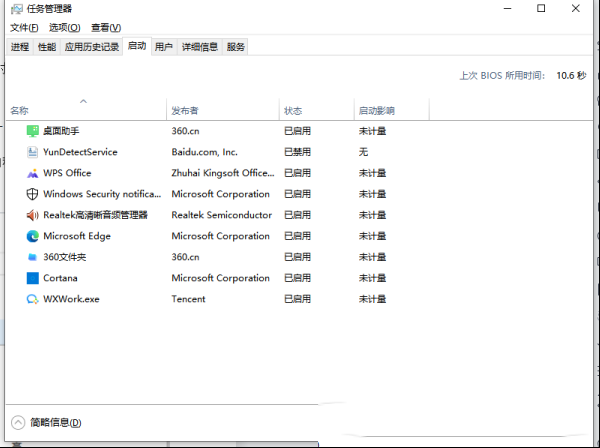Open the 文件(F) menu
Image resolution: width=600 pixels, height=448 pixels.
click(x=24, y=28)
